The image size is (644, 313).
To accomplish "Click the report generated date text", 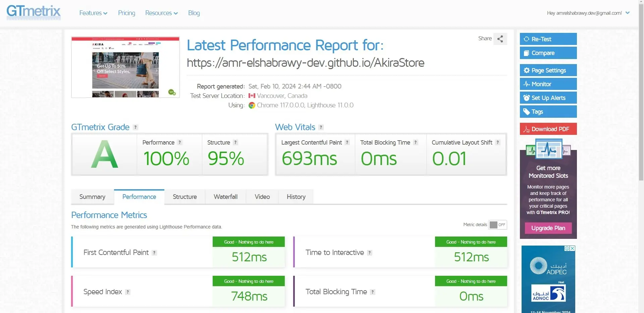I will coord(295,86).
